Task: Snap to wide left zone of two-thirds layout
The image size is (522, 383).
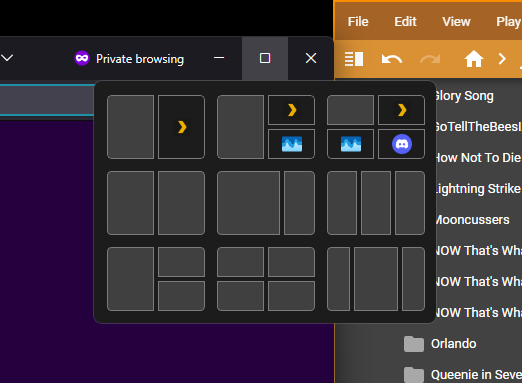Action: pos(249,203)
